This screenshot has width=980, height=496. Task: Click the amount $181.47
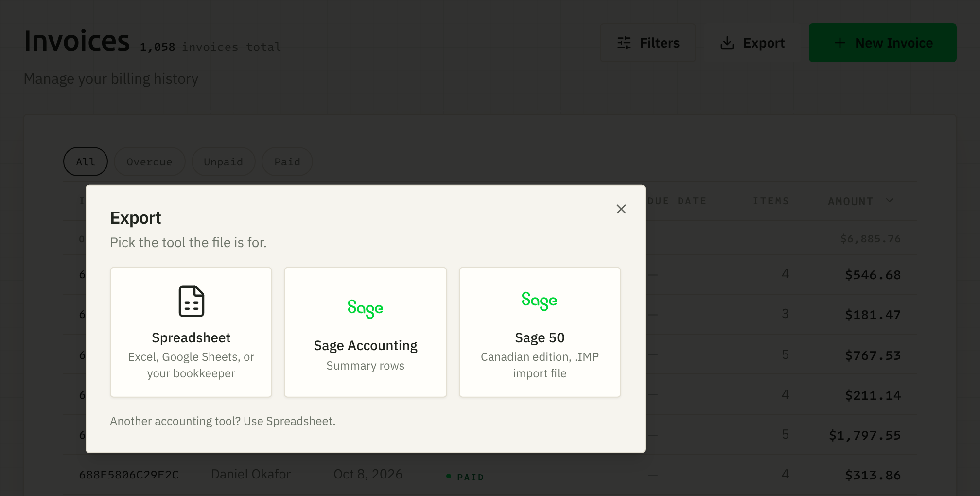(x=873, y=315)
